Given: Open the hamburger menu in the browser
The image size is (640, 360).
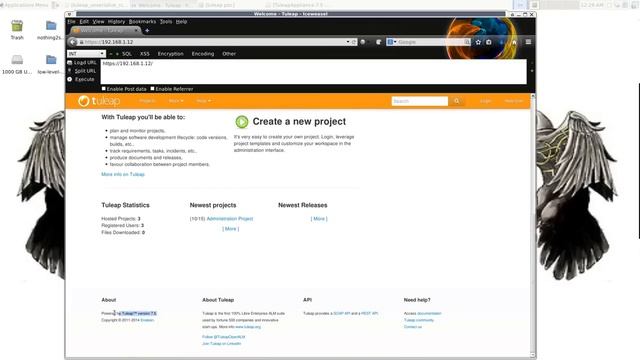Looking at the screenshot, I should click(528, 42).
